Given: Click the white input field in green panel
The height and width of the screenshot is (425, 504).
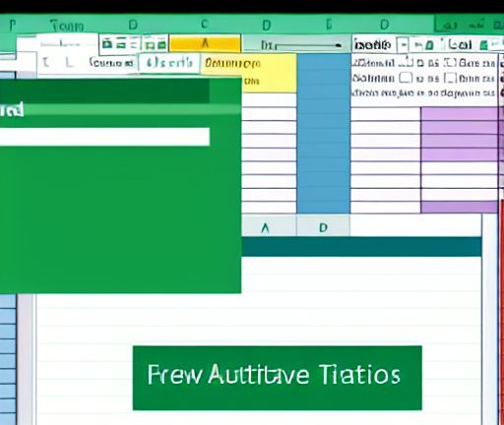Looking at the screenshot, I should (104, 137).
